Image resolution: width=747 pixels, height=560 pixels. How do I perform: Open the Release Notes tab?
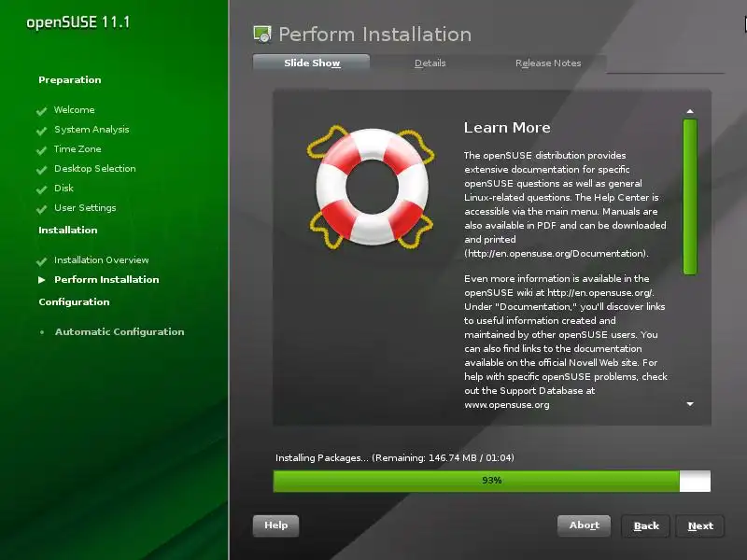coord(548,63)
